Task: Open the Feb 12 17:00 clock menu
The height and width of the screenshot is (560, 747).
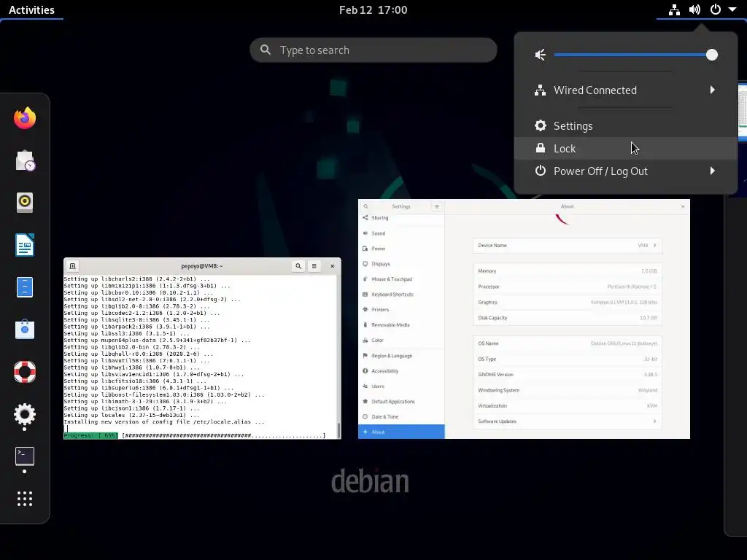Action: point(373,9)
